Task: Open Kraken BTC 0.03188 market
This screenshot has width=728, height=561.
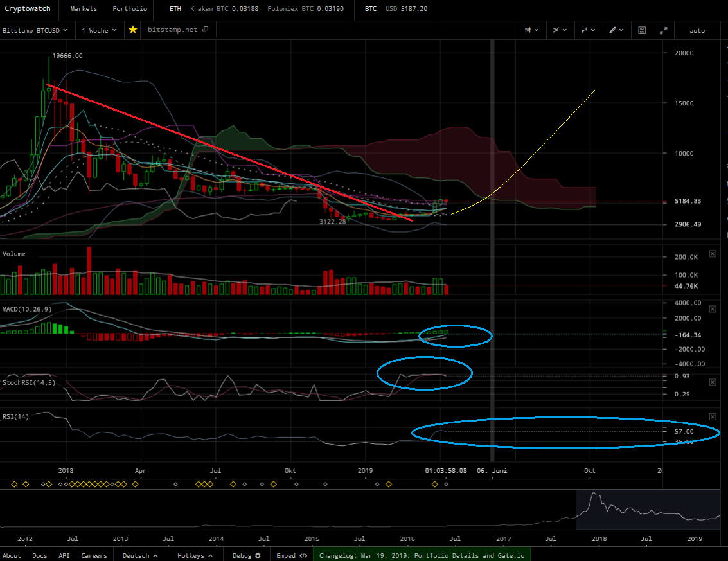Action: [x=224, y=8]
